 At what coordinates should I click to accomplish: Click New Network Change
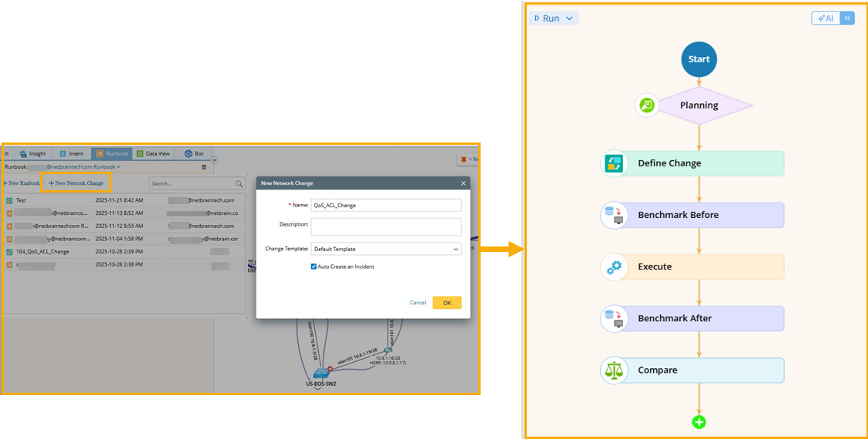[75, 183]
